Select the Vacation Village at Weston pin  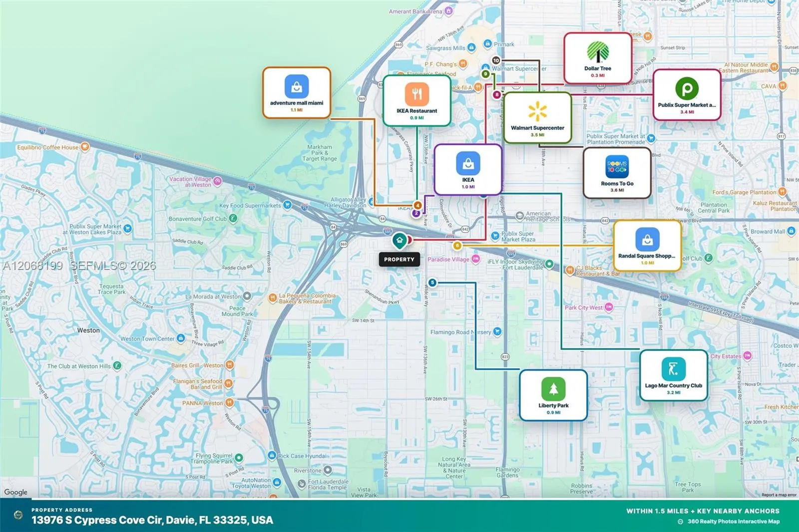(217, 181)
